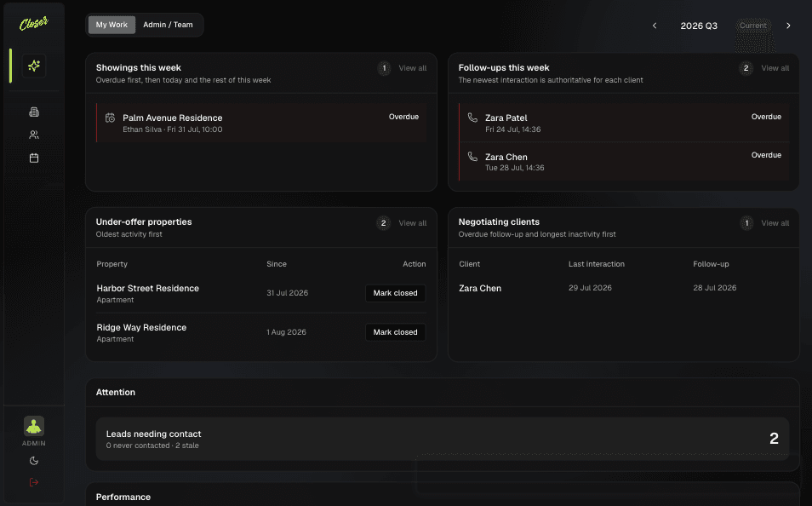Screen dimensions: 812x506
Task: Open the calendar icon in sidebar
Action: (34, 158)
